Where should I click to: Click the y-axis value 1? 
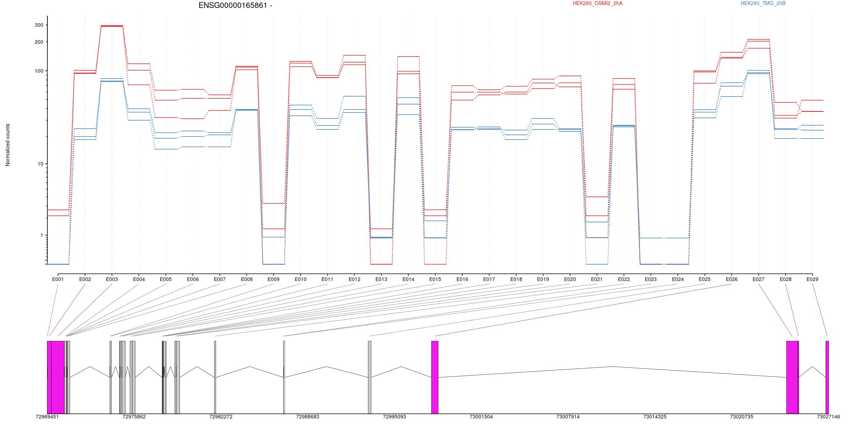click(42, 235)
